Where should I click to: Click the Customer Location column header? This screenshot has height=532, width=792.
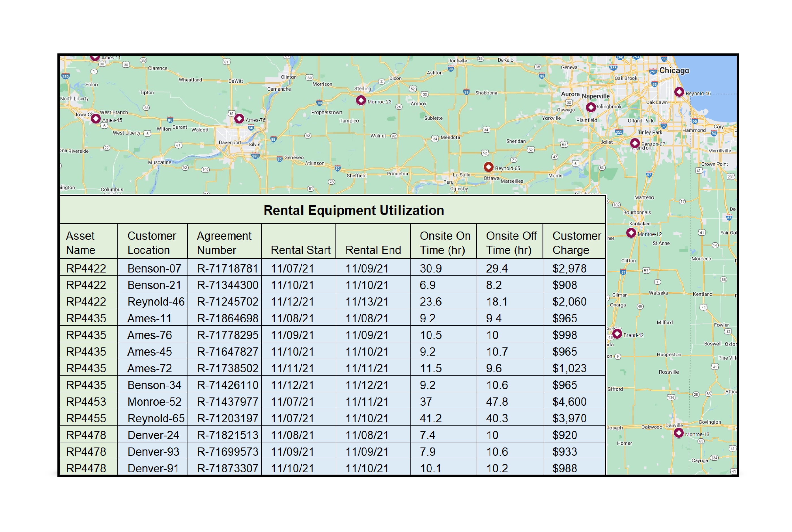click(x=153, y=241)
